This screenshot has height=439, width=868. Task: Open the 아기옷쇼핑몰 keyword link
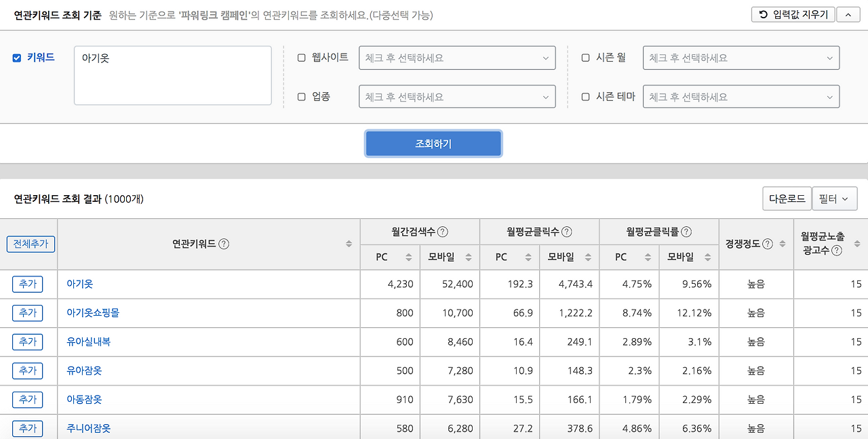click(x=95, y=313)
